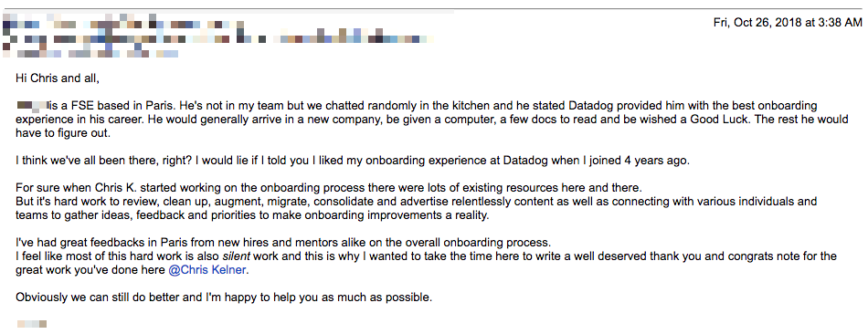This screenshot has width=868, height=334.
Task: Click the italic word "silent"
Action: click(235, 256)
